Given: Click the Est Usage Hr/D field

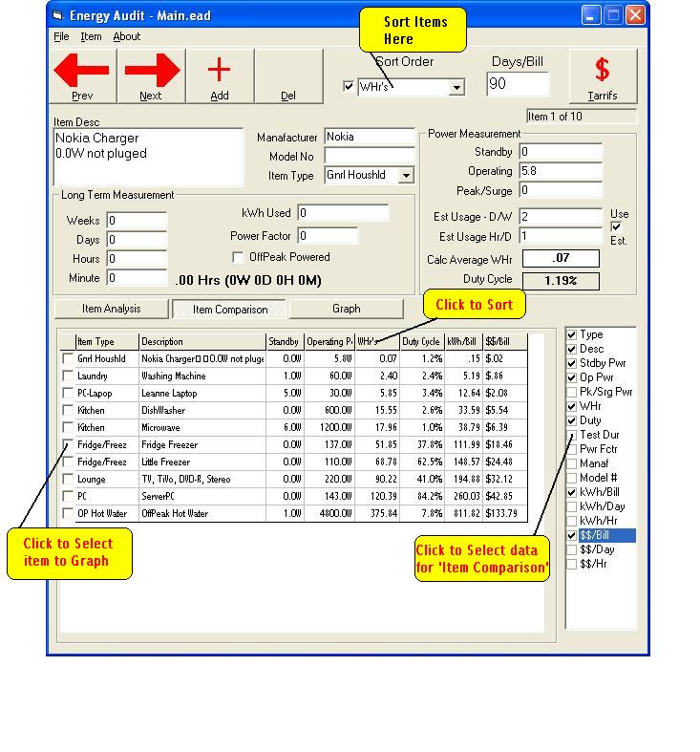Looking at the screenshot, I should (561, 236).
